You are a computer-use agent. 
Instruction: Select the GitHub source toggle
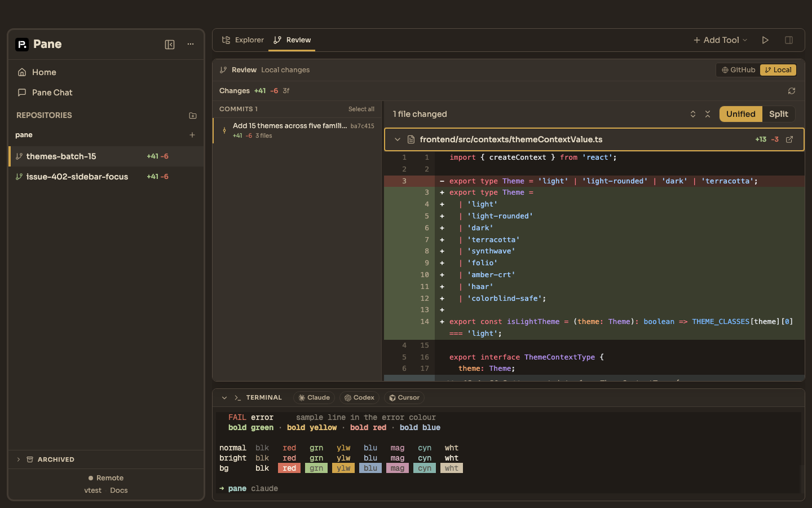click(x=738, y=70)
